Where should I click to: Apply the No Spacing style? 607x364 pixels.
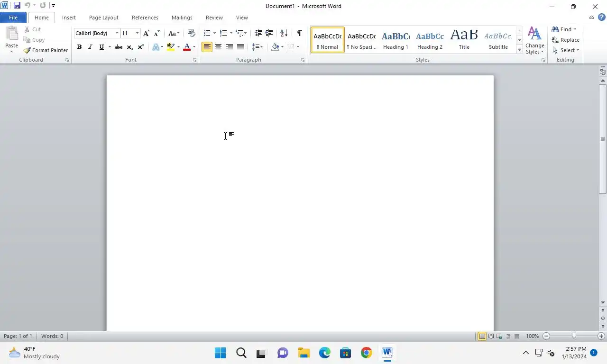(361, 40)
